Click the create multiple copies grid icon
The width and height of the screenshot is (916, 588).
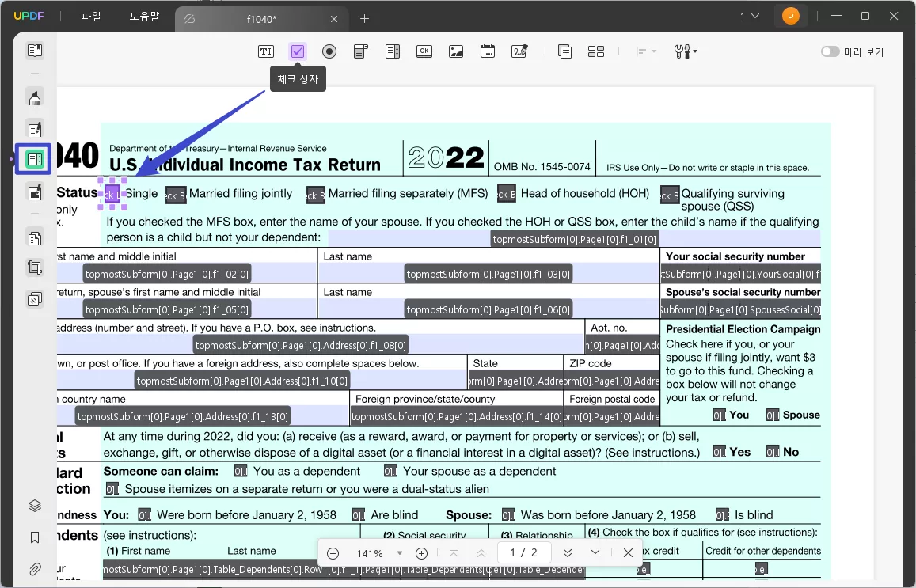coord(596,51)
